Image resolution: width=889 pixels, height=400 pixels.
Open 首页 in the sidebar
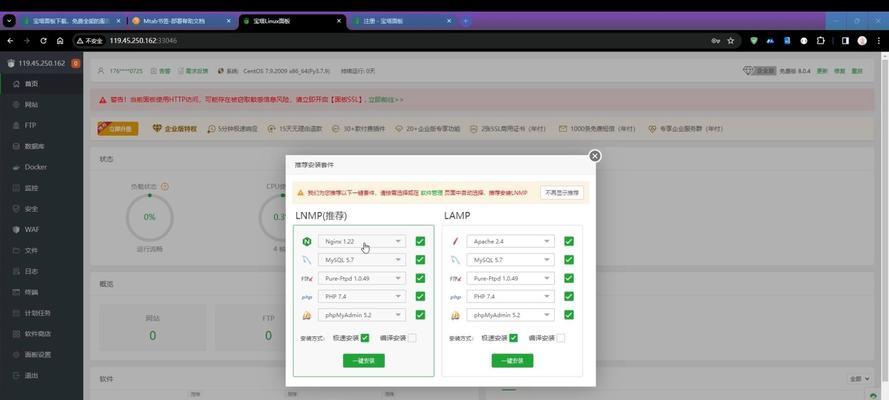[41, 84]
